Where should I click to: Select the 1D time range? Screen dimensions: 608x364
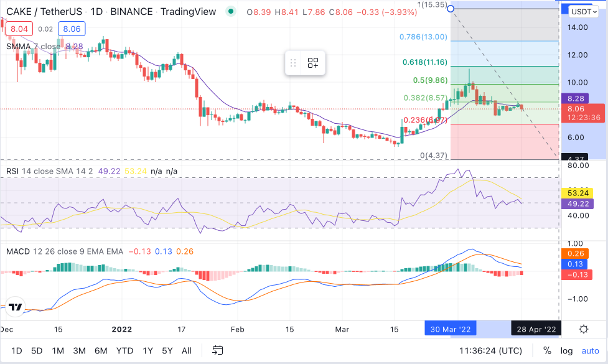[17, 351]
